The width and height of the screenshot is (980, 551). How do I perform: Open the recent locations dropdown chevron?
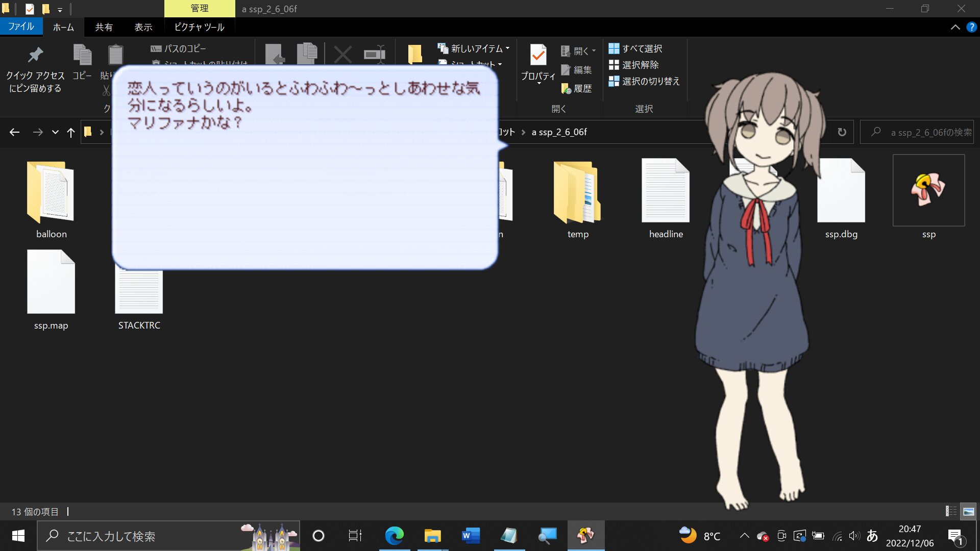(x=55, y=132)
